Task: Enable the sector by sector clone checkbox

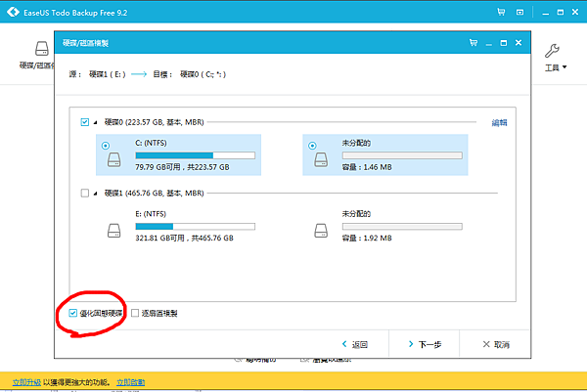Action: (x=135, y=313)
